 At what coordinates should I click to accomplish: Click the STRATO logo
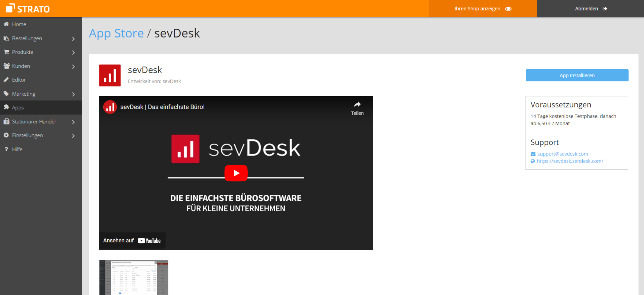click(28, 8)
